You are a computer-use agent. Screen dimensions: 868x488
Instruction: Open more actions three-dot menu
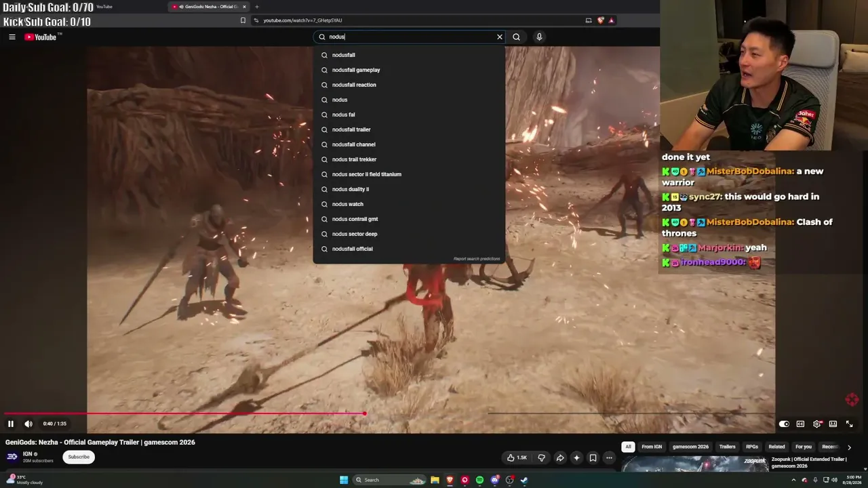pyautogui.click(x=609, y=458)
